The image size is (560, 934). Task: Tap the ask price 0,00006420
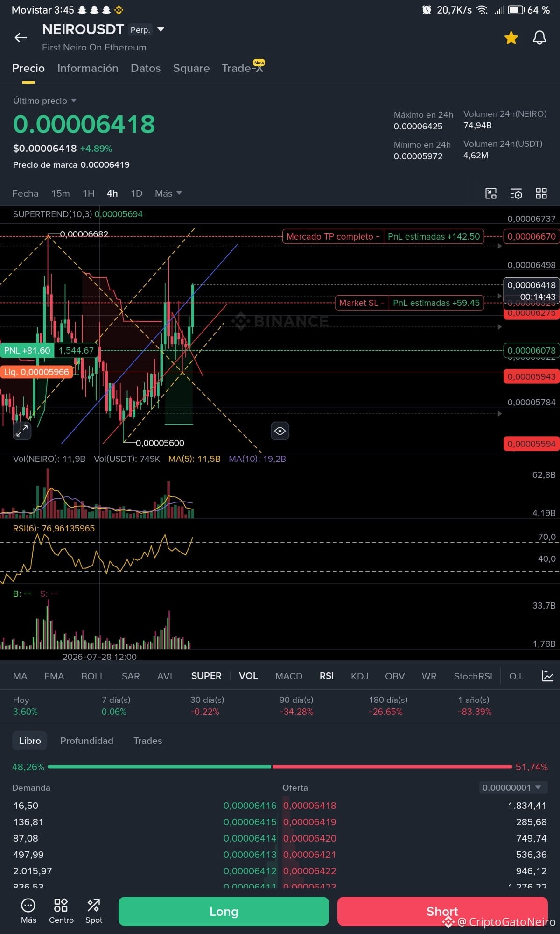pos(310,838)
